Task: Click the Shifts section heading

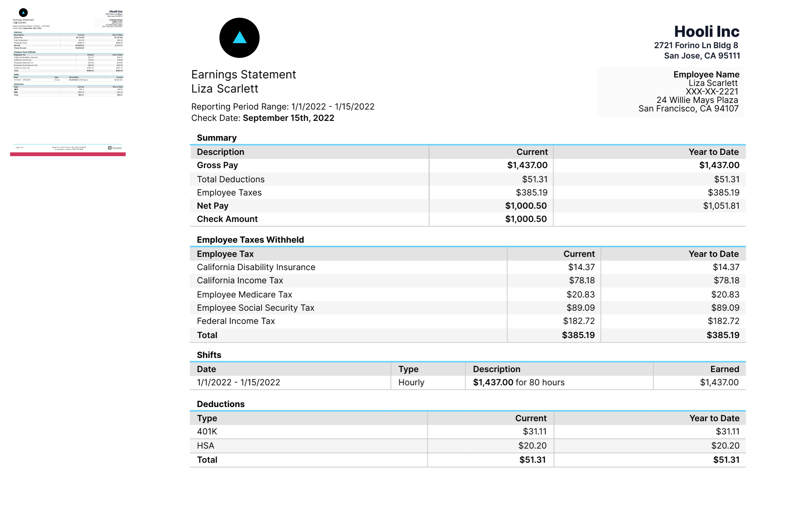Action: tap(209, 355)
